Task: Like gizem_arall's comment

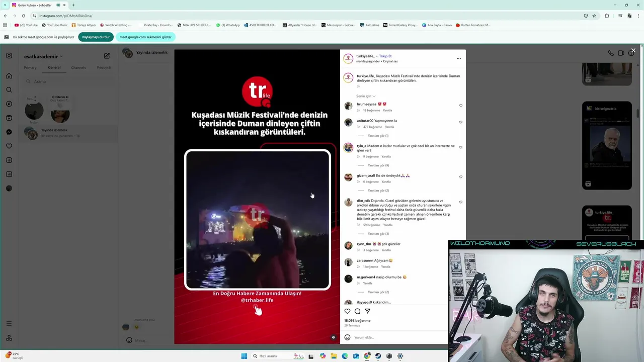Action: (x=460, y=177)
